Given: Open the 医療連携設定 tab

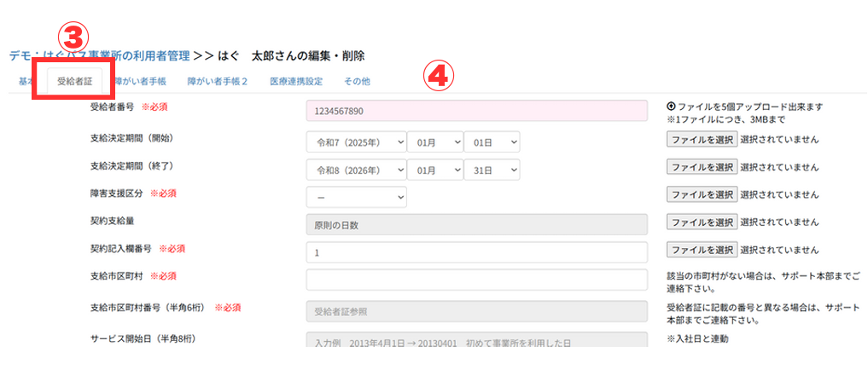Looking at the screenshot, I should (x=295, y=82).
